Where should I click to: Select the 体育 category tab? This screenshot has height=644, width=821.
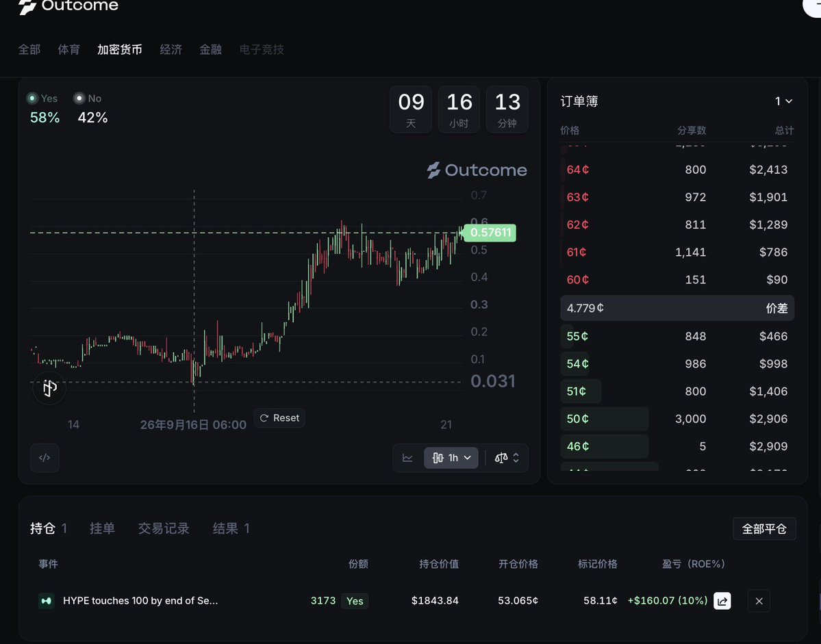click(x=68, y=50)
